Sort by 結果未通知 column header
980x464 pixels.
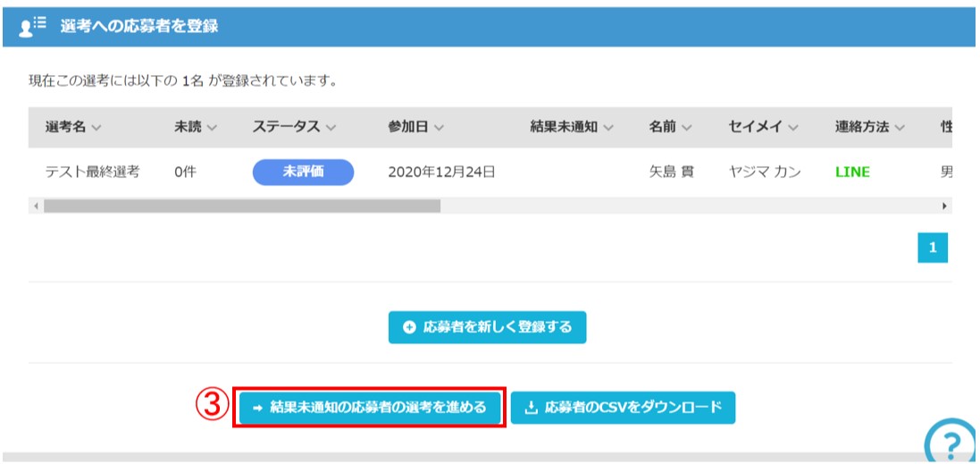coord(572,127)
